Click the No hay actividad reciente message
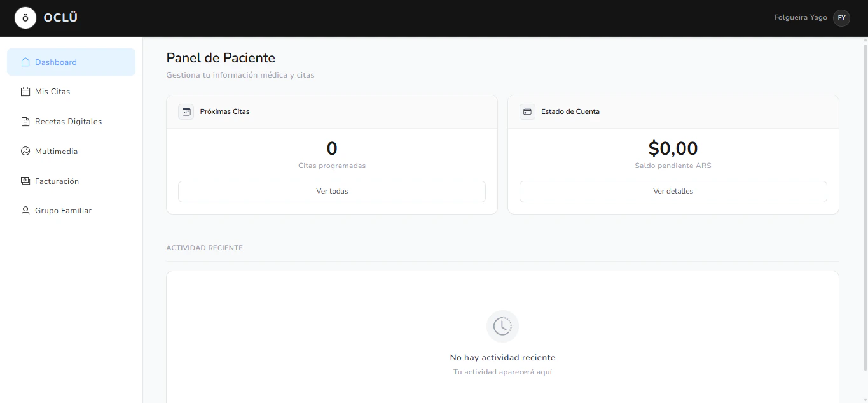The width and height of the screenshot is (868, 403). click(502, 358)
